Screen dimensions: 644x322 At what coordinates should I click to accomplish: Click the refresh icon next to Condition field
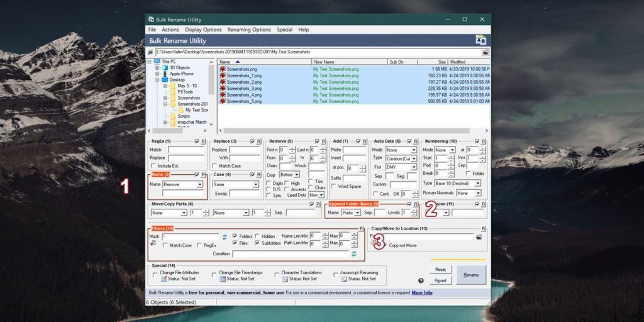point(353,253)
